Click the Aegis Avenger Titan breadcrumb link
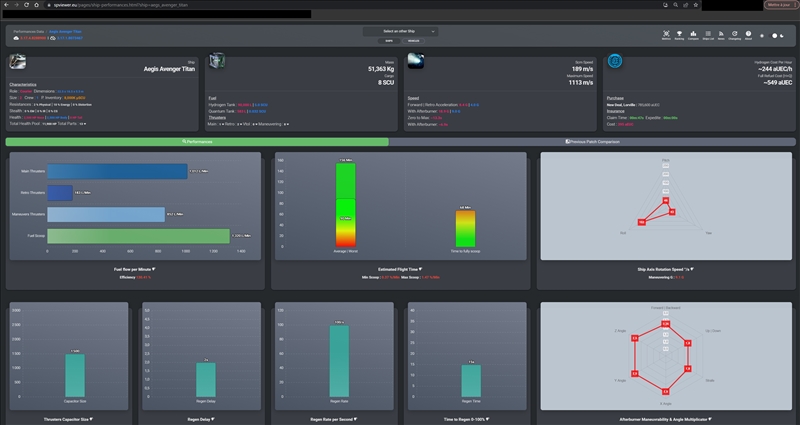 click(x=65, y=32)
